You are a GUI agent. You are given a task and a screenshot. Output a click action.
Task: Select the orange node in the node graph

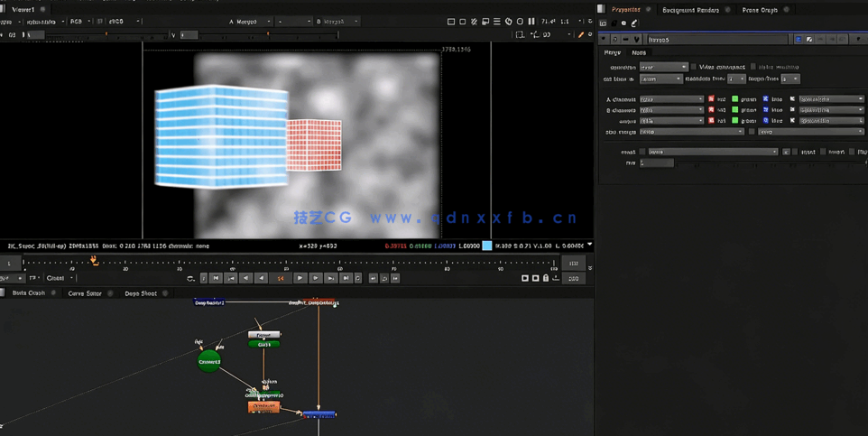[x=263, y=407]
